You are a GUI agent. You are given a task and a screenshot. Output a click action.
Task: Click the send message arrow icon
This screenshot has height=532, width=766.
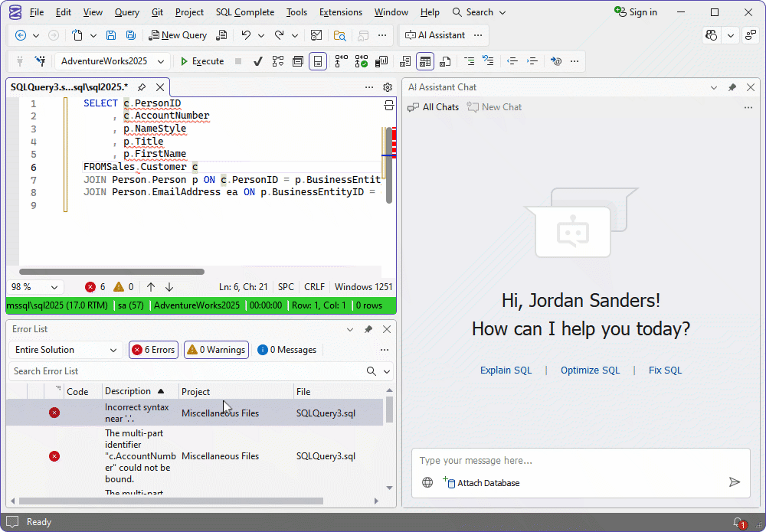pyautogui.click(x=734, y=482)
